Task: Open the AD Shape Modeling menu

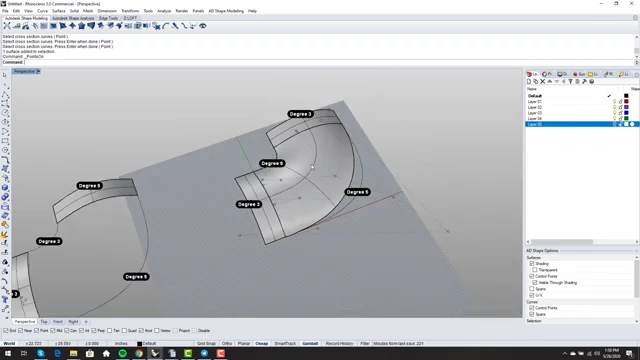Action: click(226, 11)
